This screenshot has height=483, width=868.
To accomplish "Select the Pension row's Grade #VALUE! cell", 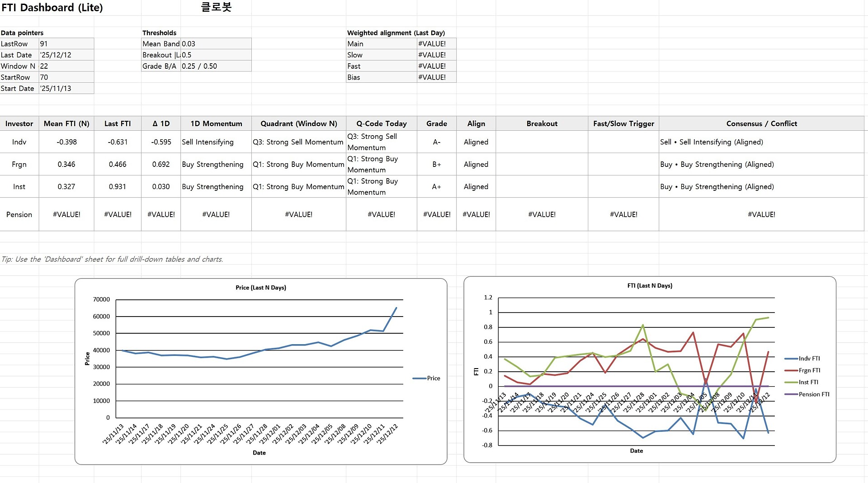I will click(x=437, y=214).
